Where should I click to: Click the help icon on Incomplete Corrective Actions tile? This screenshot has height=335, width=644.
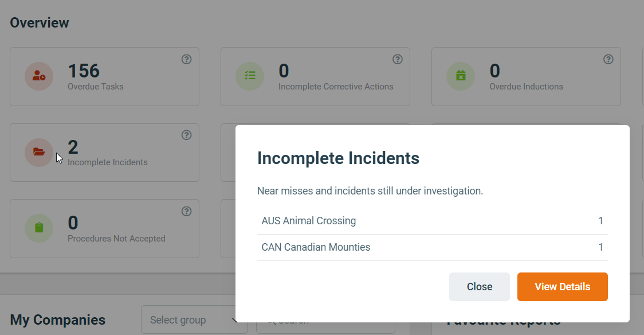click(x=397, y=59)
